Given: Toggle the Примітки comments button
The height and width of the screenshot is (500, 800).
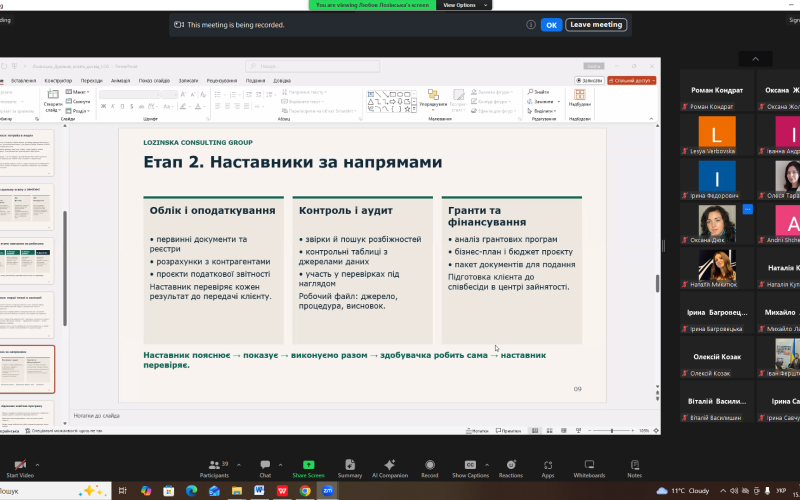Looking at the screenshot, I should tap(508, 431).
